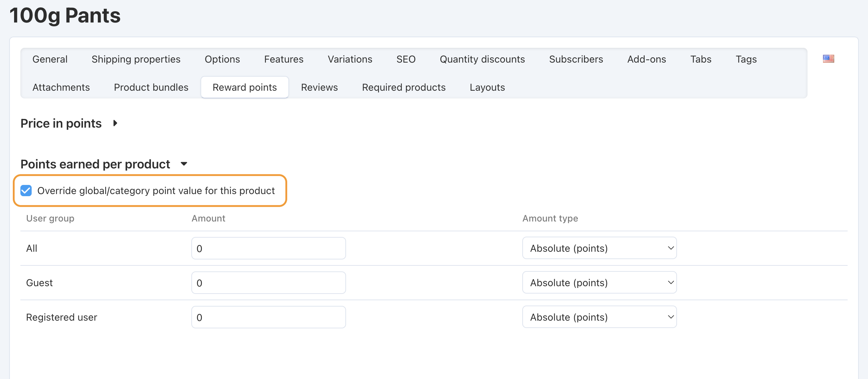Open the Quantity discounts tab

pyautogui.click(x=482, y=59)
